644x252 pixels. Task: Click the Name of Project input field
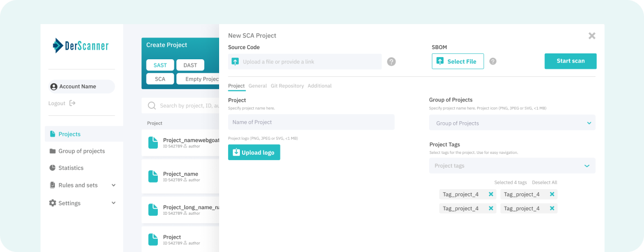click(x=311, y=122)
